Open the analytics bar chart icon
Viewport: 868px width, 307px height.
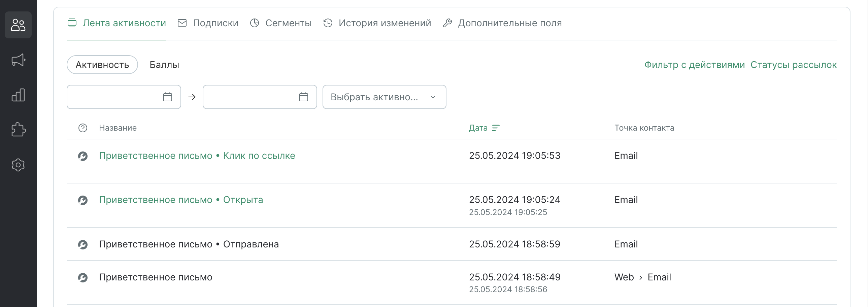click(18, 95)
